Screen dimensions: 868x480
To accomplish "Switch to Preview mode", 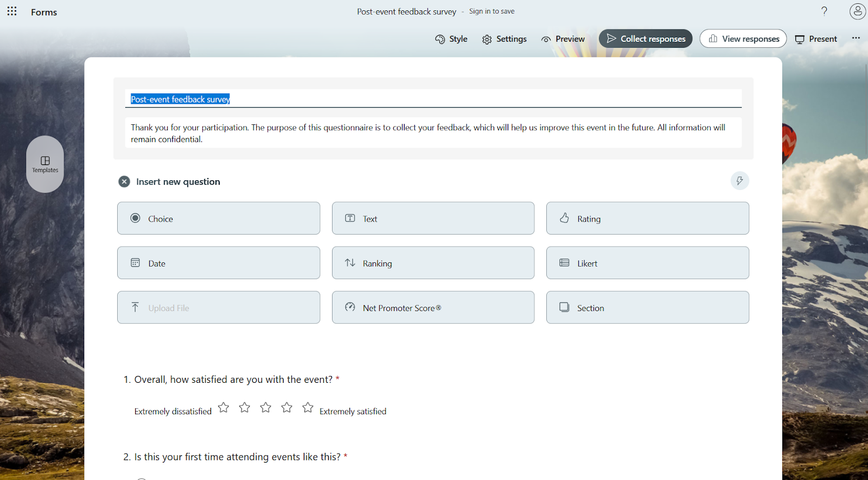I will click(563, 39).
